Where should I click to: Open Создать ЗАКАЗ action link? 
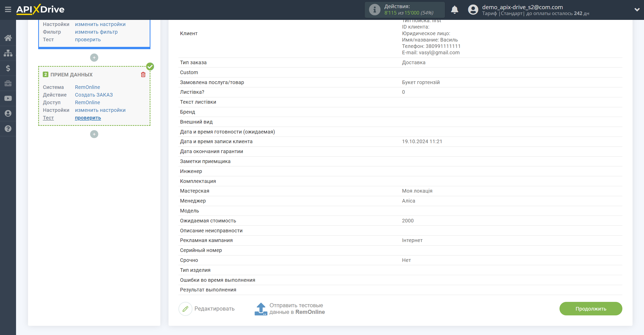point(94,95)
